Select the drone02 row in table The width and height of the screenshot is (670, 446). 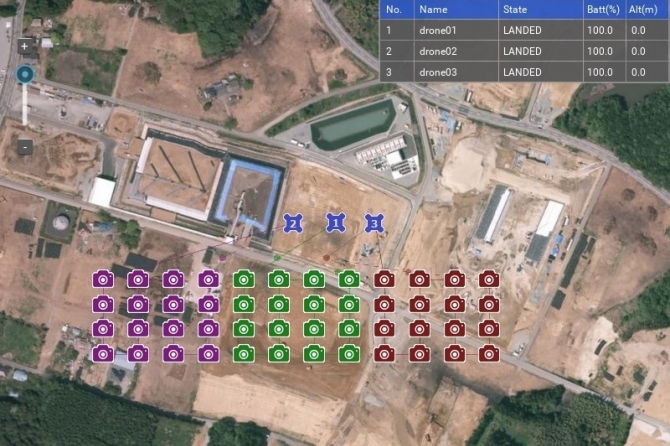click(x=525, y=51)
